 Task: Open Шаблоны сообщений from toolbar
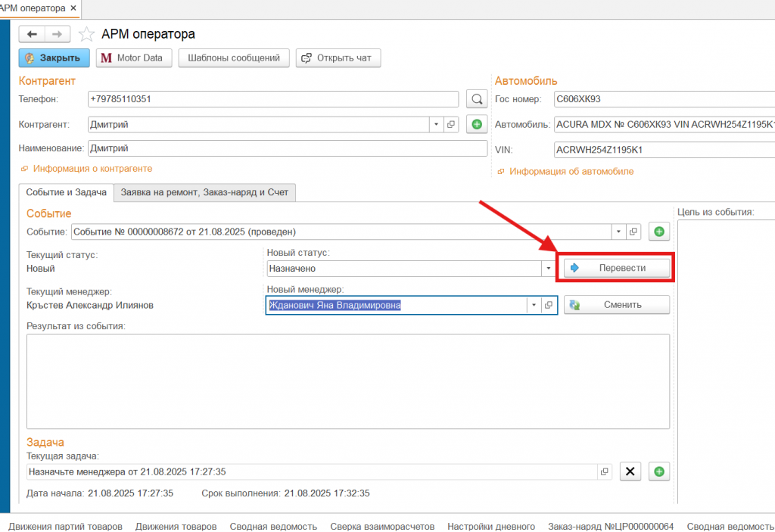click(x=234, y=58)
